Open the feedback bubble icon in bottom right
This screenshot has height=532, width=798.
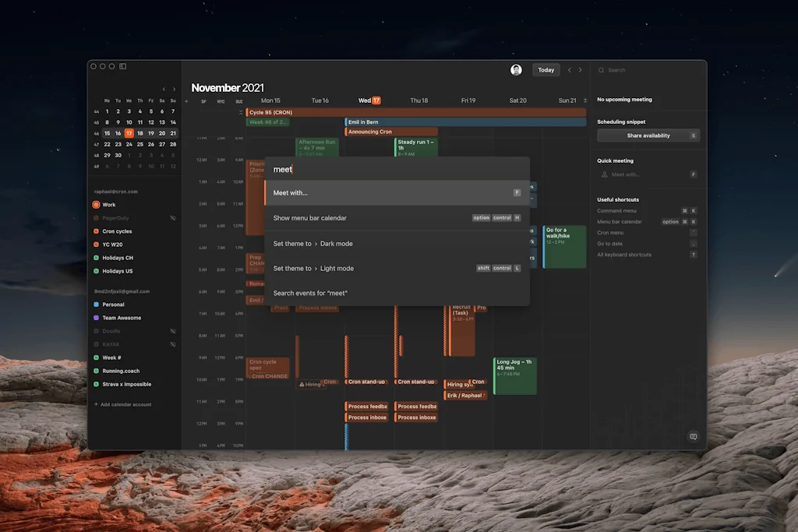tap(694, 437)
